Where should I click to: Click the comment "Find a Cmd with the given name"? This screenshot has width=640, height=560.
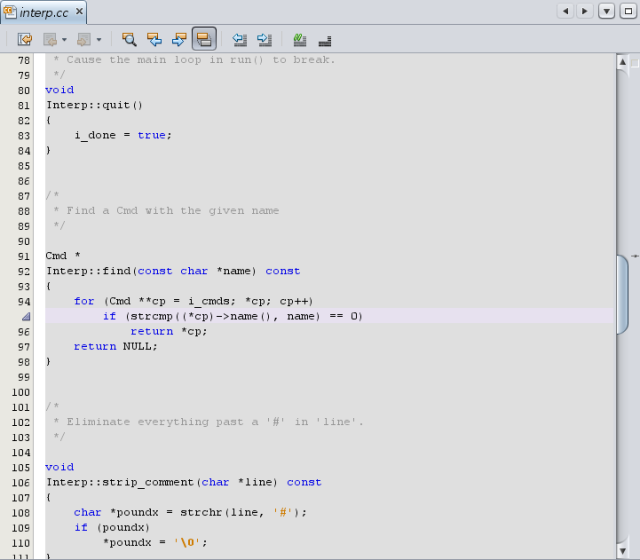[x=173, y=211]
